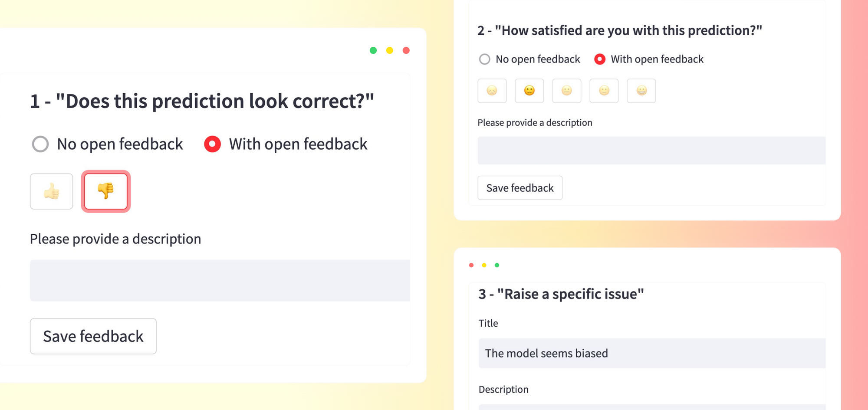Focus the description field under question 2
Image resolution: width=868 pixels, height=410 pixels.
point(651,151)
